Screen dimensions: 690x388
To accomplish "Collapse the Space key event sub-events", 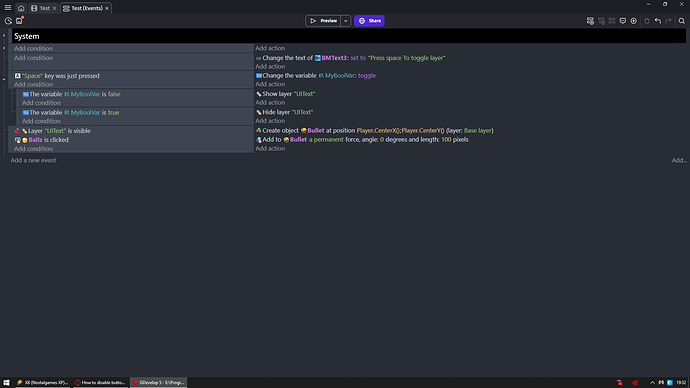I will (4, 80).
